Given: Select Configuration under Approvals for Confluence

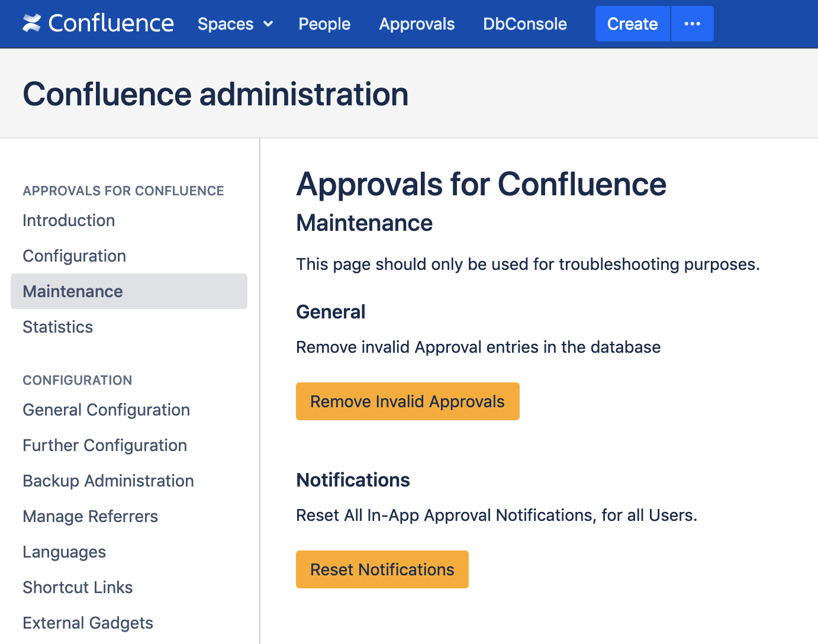Looking at the screenshot, I should click(74, 256).
